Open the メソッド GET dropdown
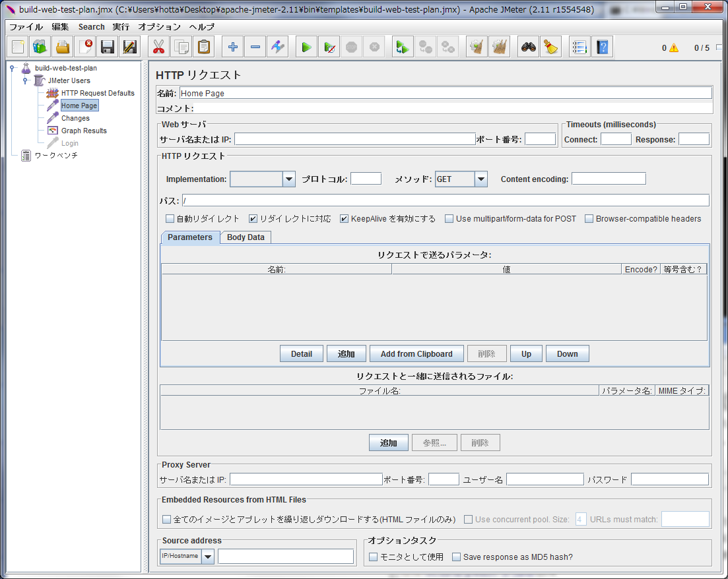This screenshot has width=728, height=579. pyautogui.click(x=481, y=179)
